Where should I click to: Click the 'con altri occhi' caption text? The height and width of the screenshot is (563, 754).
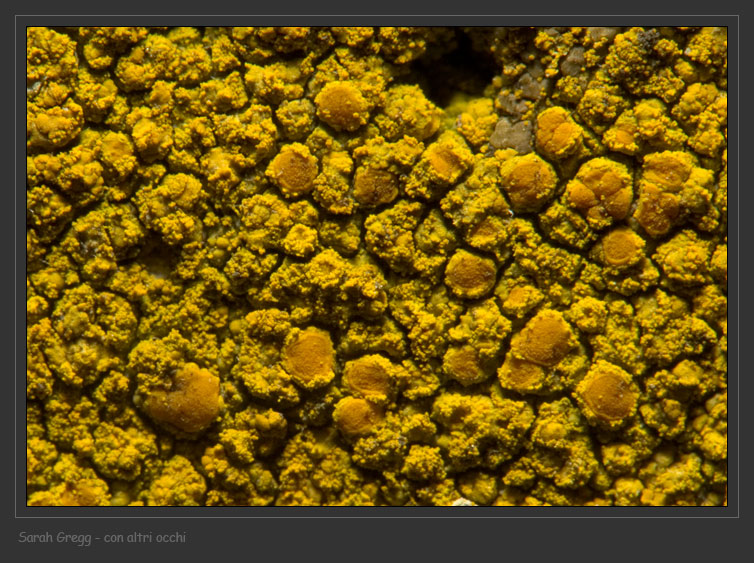(x=145, y=538)
